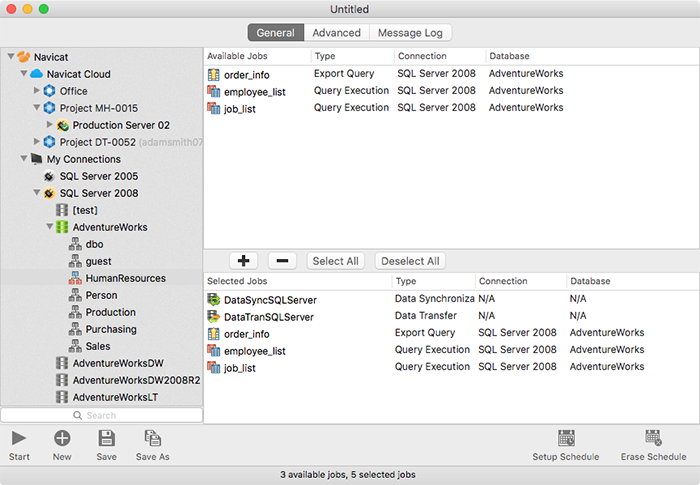Click the Save floppy disk icon
Screen dimensions: 700x485
click(x=107, y=438)
